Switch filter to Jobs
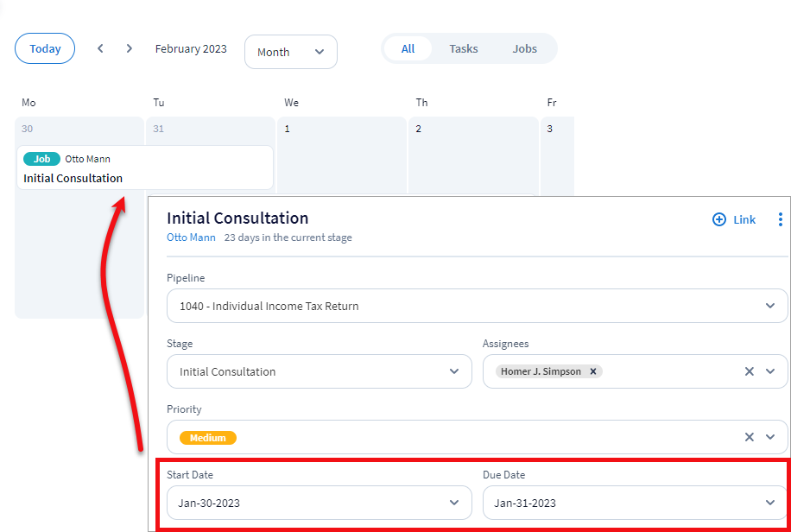The height and width of the screenshot is (532, 791). pyautogui.click(x=525, y=48)
